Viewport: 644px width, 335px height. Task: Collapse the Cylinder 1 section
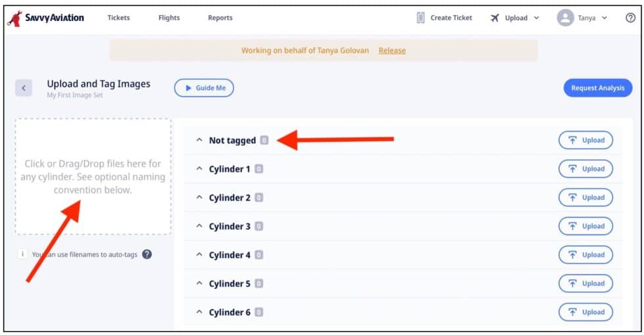[199, 169]
